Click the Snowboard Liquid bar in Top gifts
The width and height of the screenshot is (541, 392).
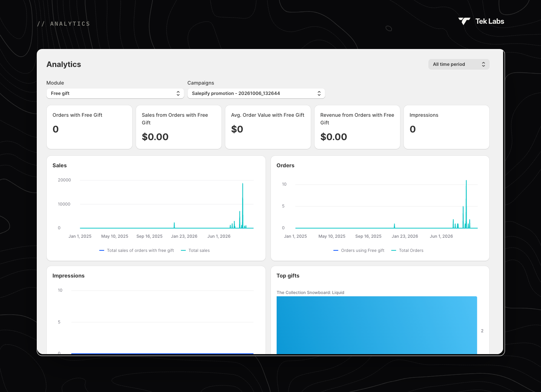[x=377, y=325]
